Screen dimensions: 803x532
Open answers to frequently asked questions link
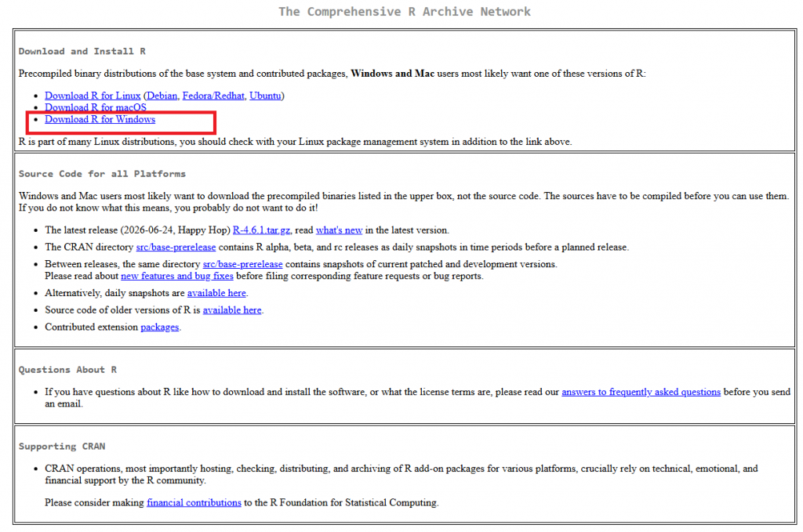(x=641, y=392)
